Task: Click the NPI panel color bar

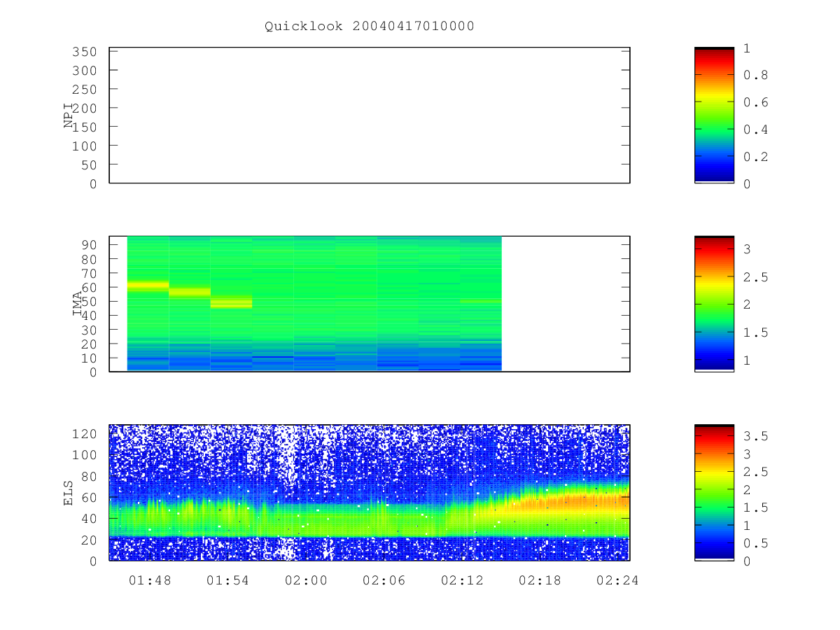Action: [x=714, y=115]
